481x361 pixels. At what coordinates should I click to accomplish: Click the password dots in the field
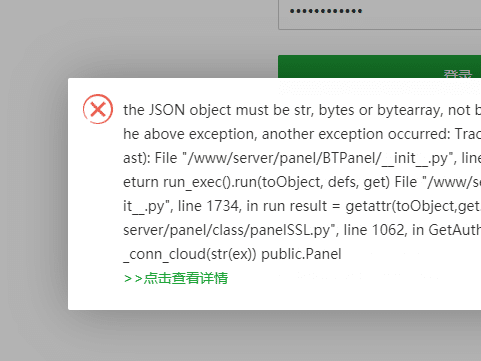pos(326,11)
